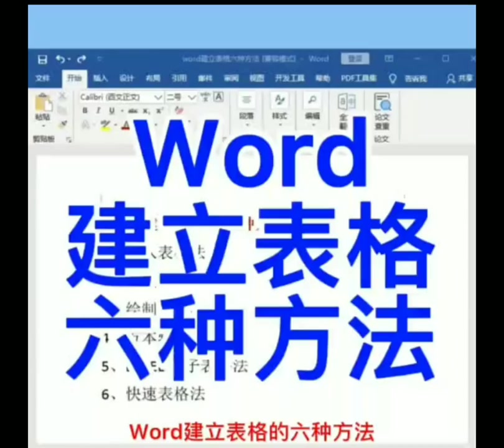Switch to the 引用 References tab
This screenshot has width=504, height=448.
pos(179,78)
